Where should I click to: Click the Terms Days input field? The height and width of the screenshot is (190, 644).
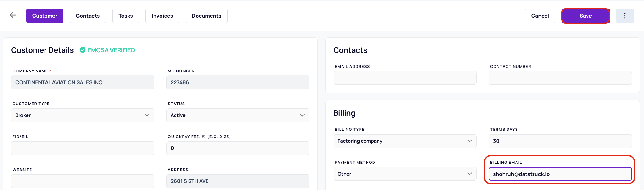point(560,141)
